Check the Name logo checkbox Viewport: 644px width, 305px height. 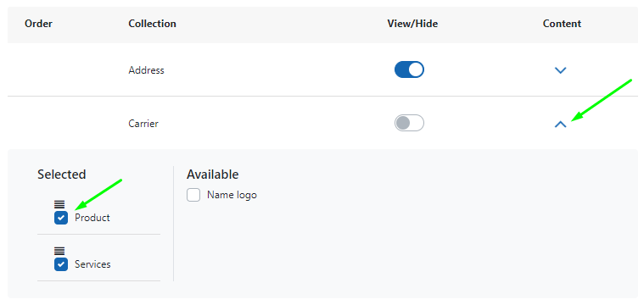193,195
